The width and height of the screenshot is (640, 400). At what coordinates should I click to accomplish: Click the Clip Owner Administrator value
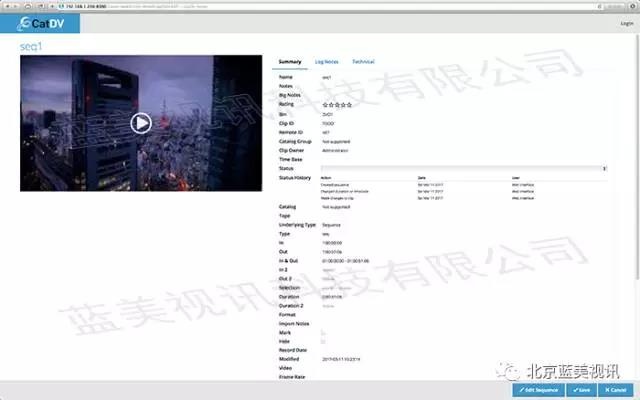[x=335, y=151]
